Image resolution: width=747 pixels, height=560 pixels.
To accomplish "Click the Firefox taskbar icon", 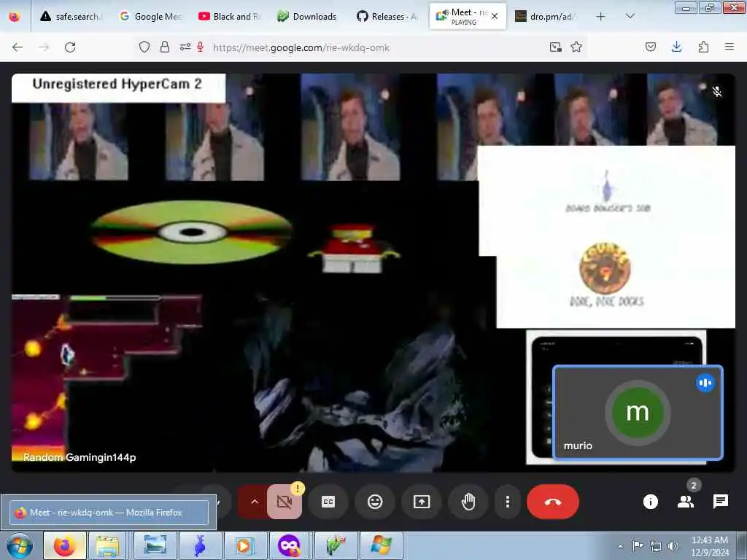I will click(64, 545).
